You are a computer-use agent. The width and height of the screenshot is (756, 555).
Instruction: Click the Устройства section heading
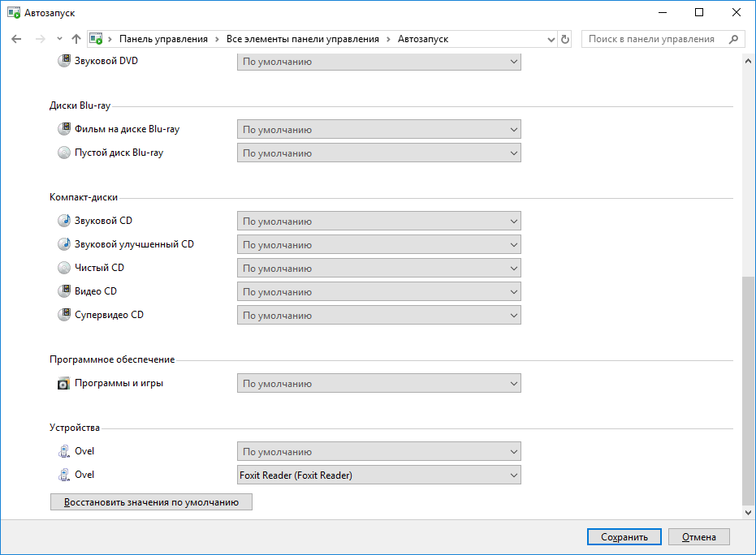coord(75,428)
